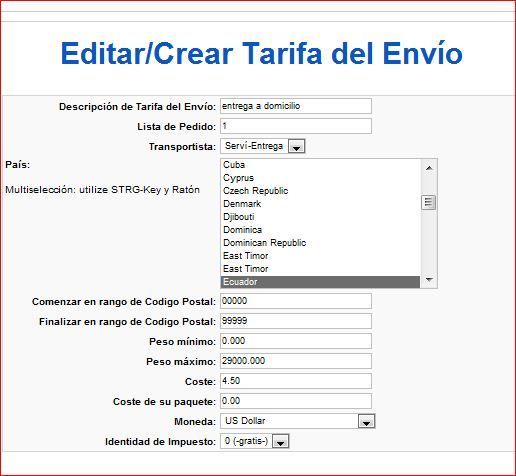The width and height of the screenshot is (516, 476).
Task: Select Ecuador in the country list
Action: pyautogui.click(x=320, y=282)
